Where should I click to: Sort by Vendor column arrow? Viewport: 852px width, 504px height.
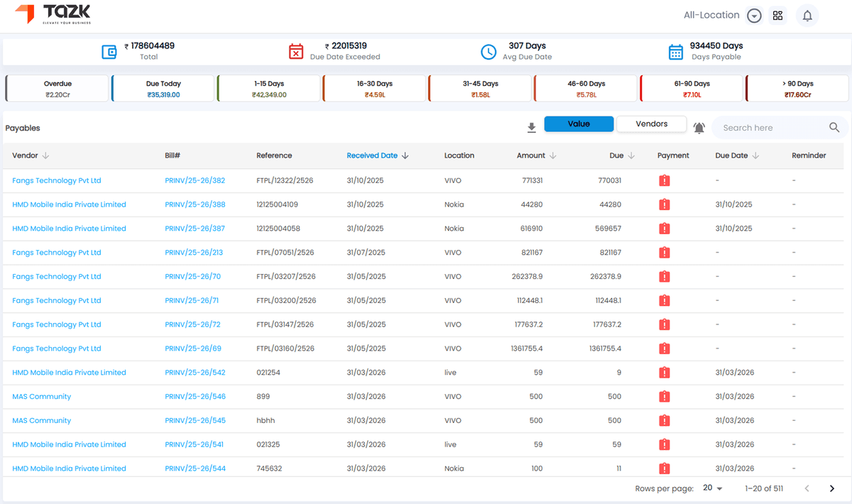coord(45,155)
